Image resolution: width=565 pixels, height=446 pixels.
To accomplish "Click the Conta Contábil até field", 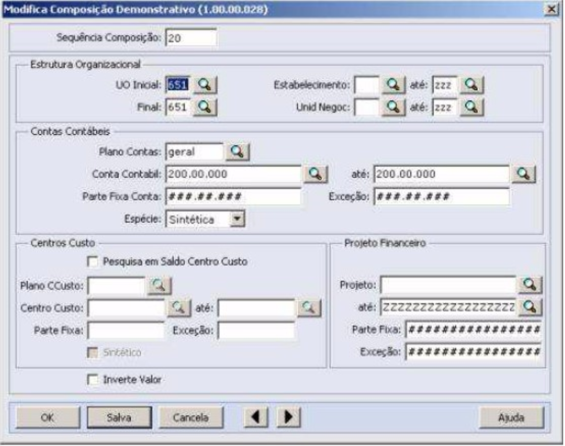I will click(441, 174).
